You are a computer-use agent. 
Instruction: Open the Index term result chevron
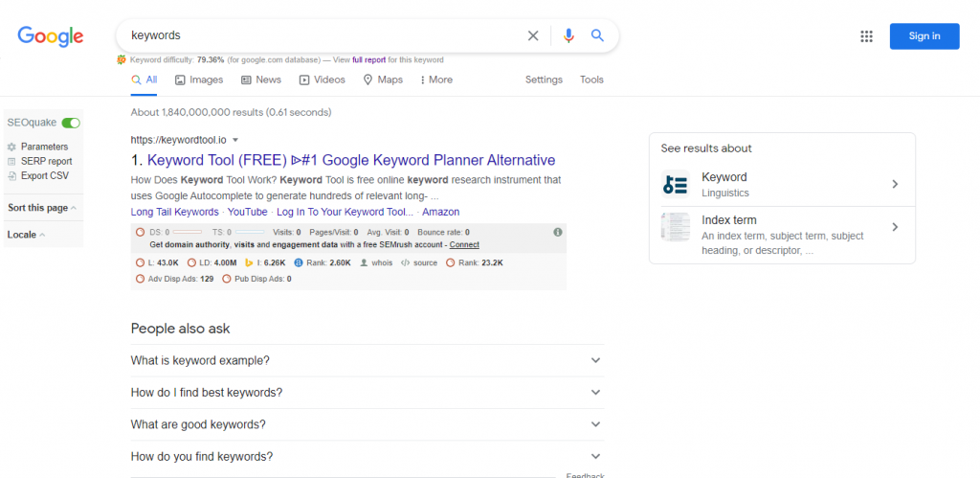click(x=895, y=226)
